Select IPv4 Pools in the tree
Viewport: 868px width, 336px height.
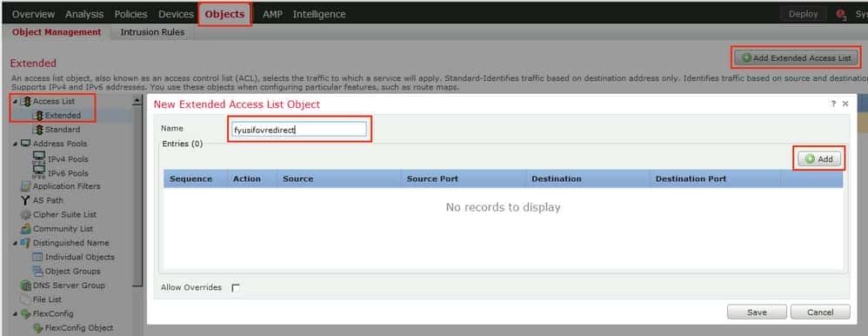pos(68,159)
